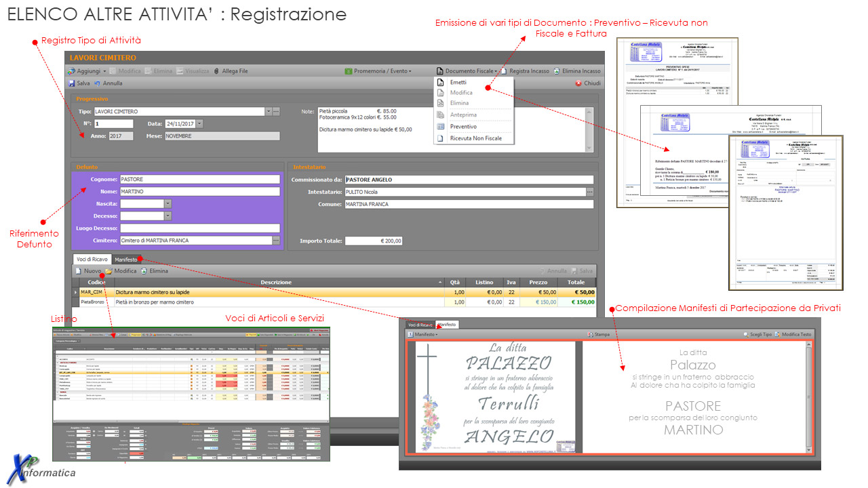
Task: Click greyed Salva in the Voci di Ricavo toolbar
Action: point(582,270)
